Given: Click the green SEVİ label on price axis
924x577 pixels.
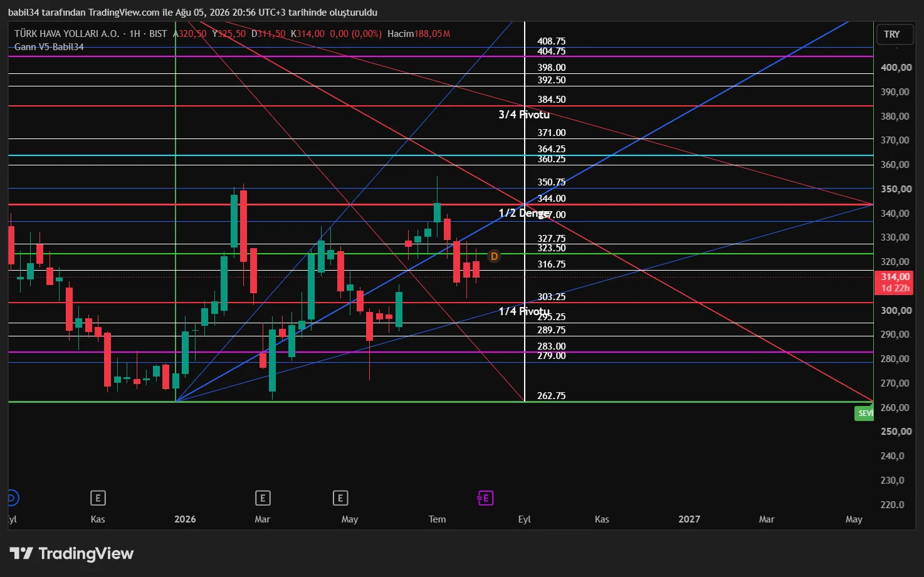Looking at the screenshot, I should [864, 413].
